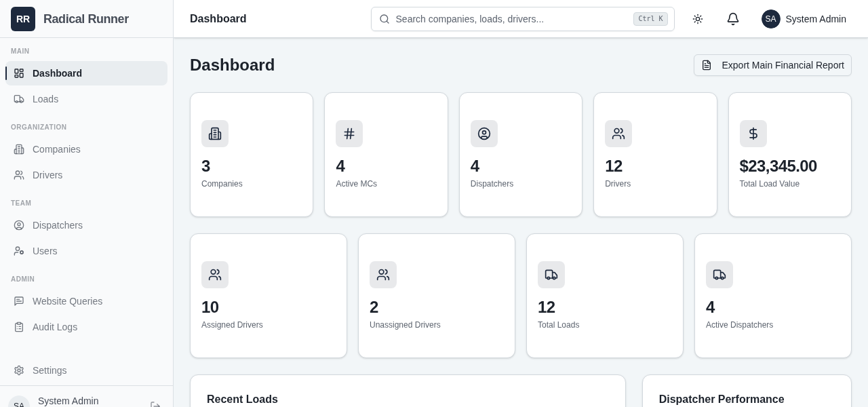Click the dollar icon on Total Load Value
This screenshot has height=407, width=868.
753,134
